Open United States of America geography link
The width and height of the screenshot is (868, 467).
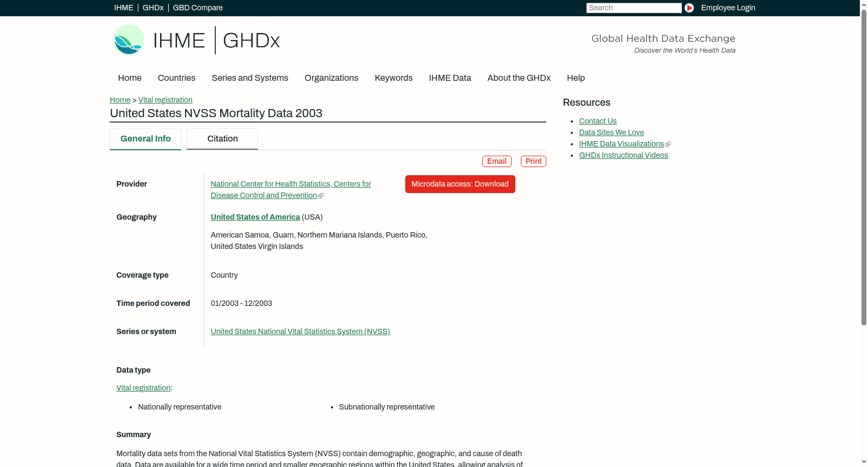pos(256,217)
